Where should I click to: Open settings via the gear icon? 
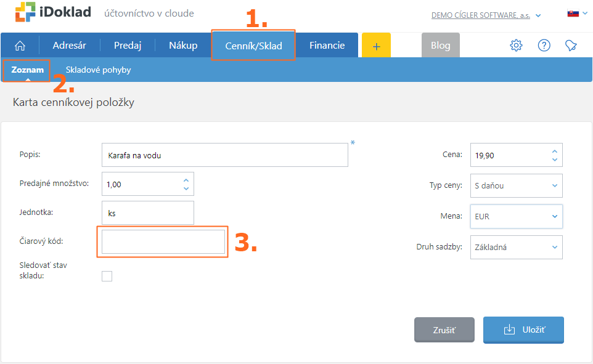click(516, 46)
